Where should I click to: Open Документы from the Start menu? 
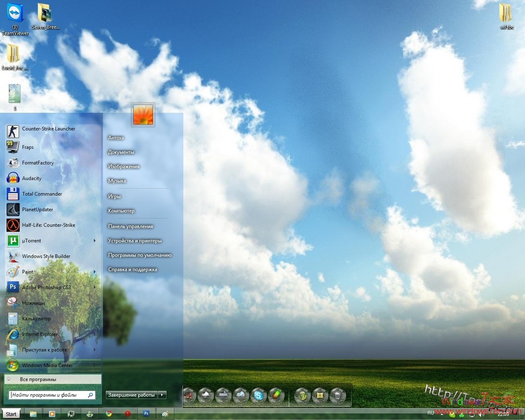(x=121, y=152)
